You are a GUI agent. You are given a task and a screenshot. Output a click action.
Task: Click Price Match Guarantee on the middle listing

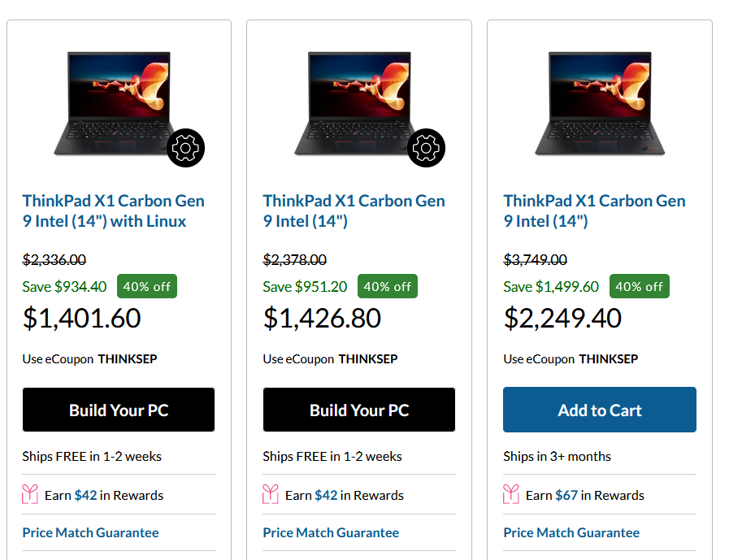pyautogui.click(x=331, y=532)
